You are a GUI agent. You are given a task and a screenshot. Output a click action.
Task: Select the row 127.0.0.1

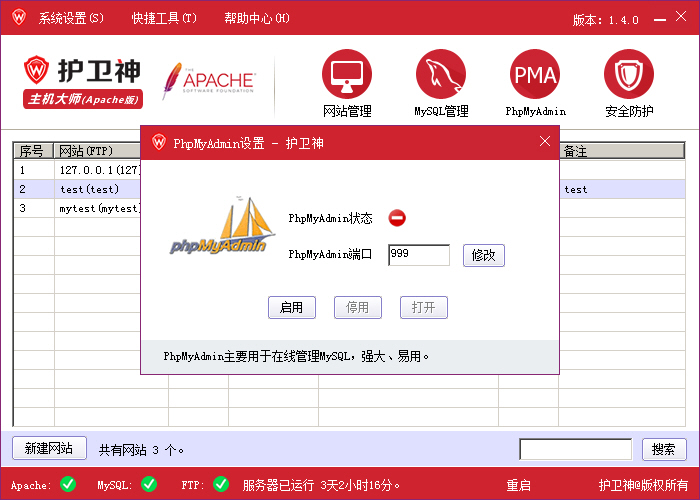click(x=77, y=170)
